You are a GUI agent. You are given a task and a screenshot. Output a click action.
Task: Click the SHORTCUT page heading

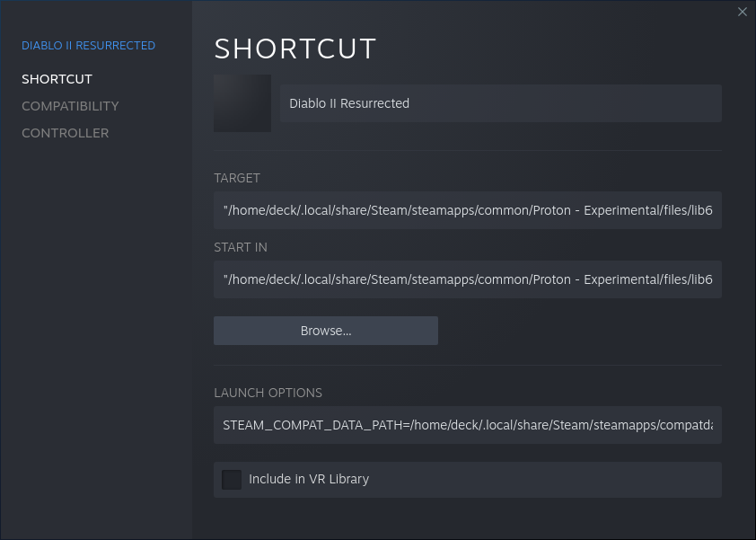pyautogui.click(x=294, y=49)
